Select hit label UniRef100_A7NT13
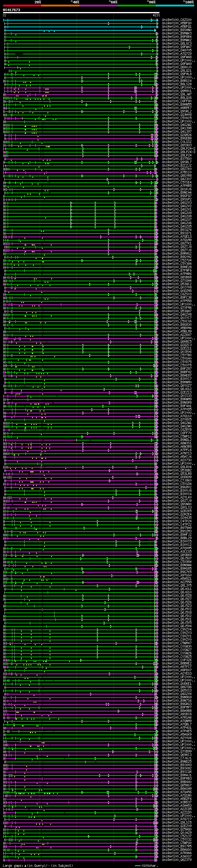 pos(177,454)
